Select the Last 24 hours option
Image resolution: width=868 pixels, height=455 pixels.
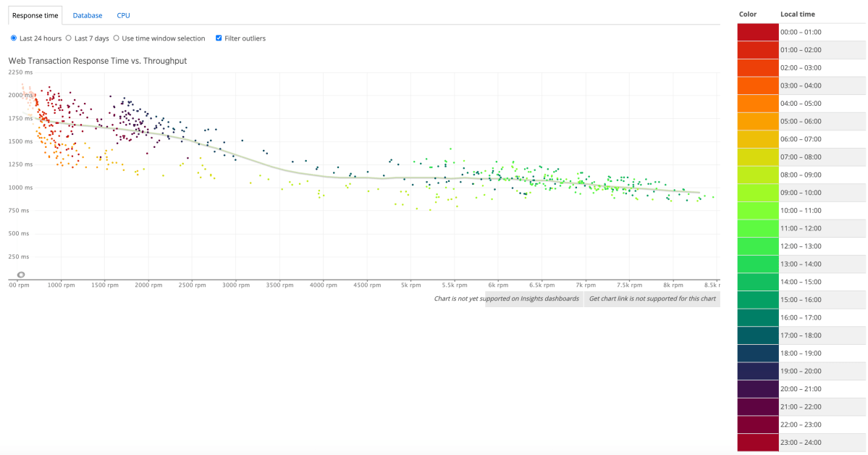click(13, 38)
